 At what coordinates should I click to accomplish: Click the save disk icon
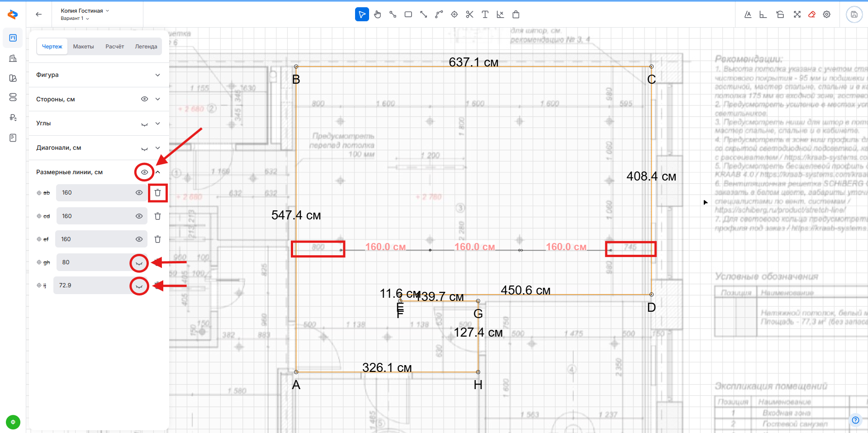click(x=854, y=14)
